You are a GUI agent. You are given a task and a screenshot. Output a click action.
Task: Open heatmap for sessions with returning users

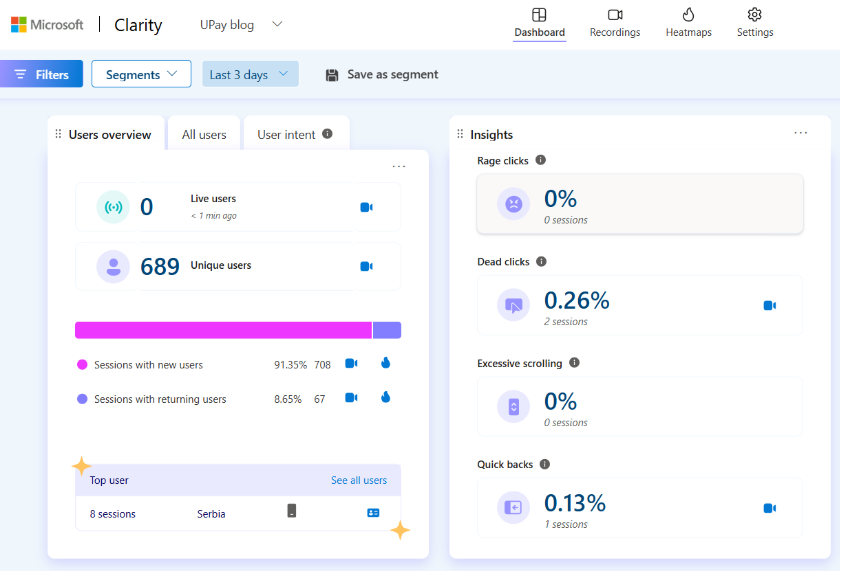pos(385,397)
